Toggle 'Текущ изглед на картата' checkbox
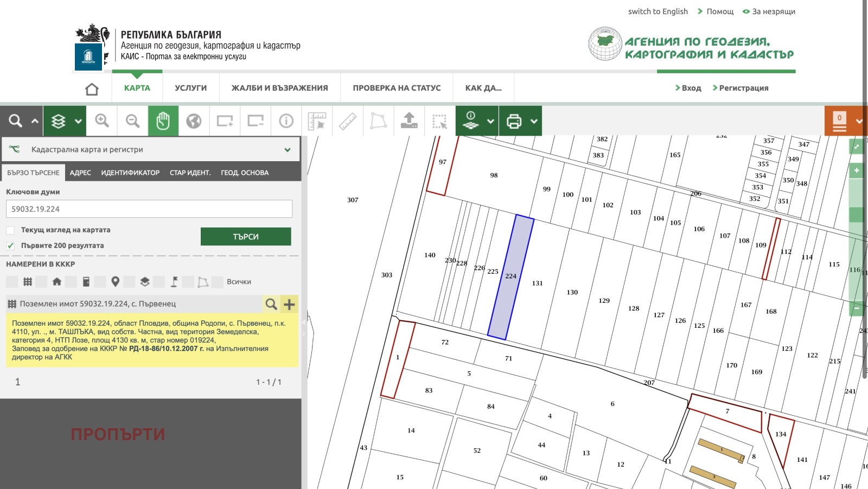The height and width of the screenshot is (489, 868). click(x=10, y=230)
